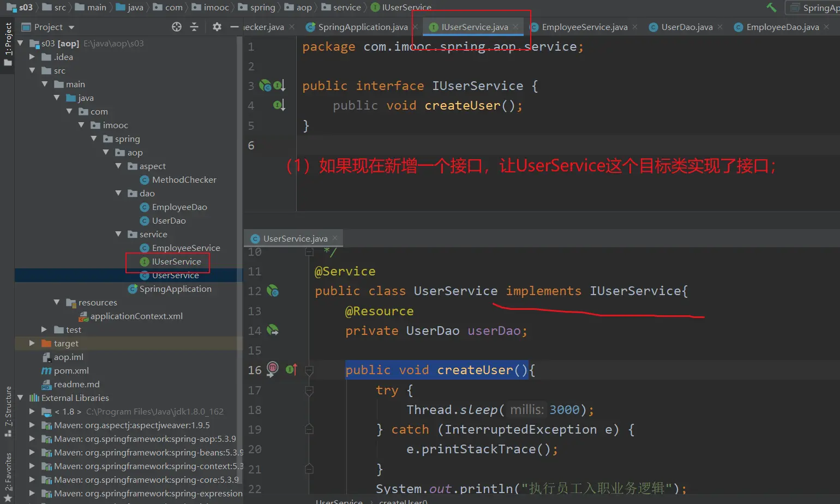Toggle code fold at line 16 createUser method
This screenshot has height=504, width=840.
coord(309,371)
